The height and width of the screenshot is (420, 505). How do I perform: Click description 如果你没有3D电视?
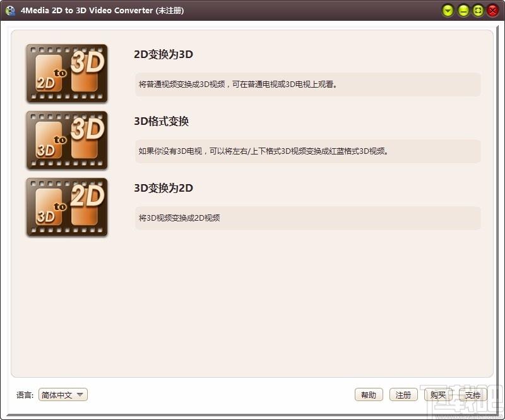[263, 151]
